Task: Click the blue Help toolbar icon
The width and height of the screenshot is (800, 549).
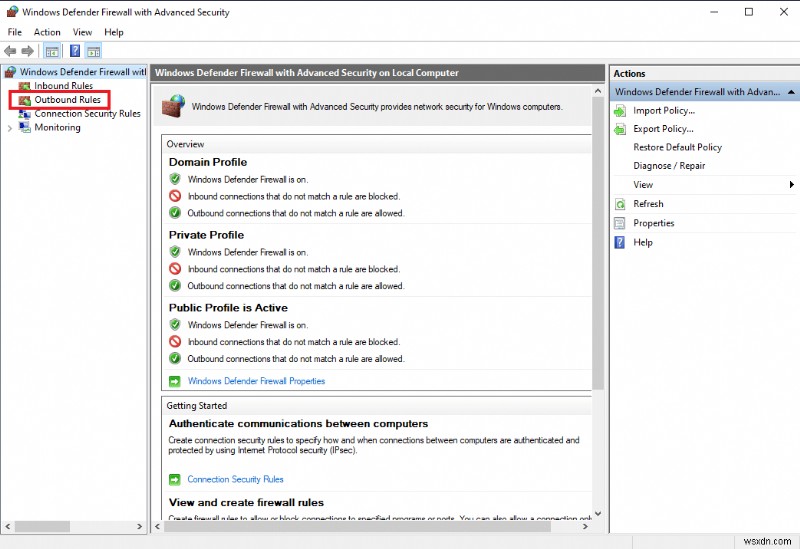Action: 75,51
